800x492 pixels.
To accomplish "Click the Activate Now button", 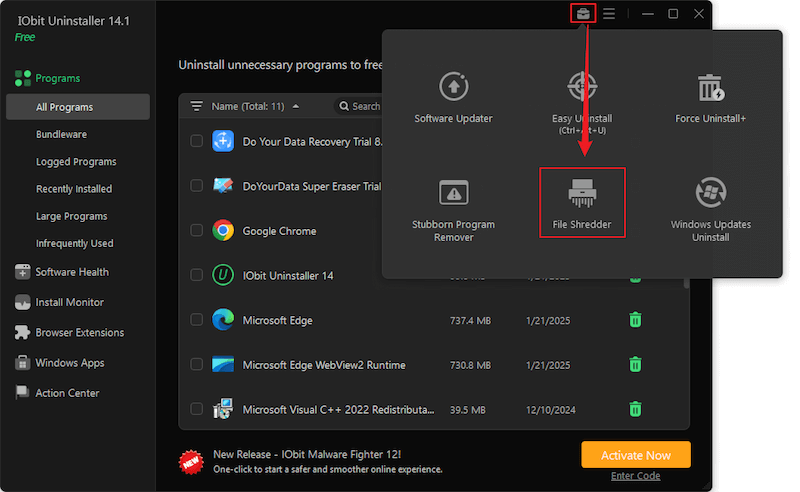I will coord(636,455).
